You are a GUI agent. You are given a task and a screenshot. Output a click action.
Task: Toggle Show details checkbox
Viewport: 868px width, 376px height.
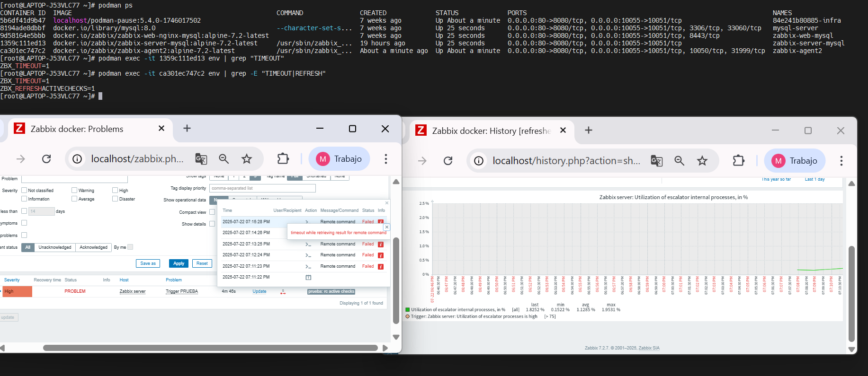point(212,224)
